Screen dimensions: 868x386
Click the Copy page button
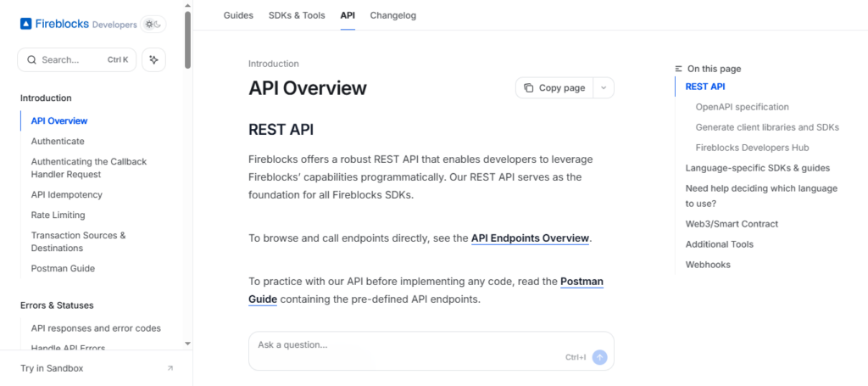[x=554, y=87]
